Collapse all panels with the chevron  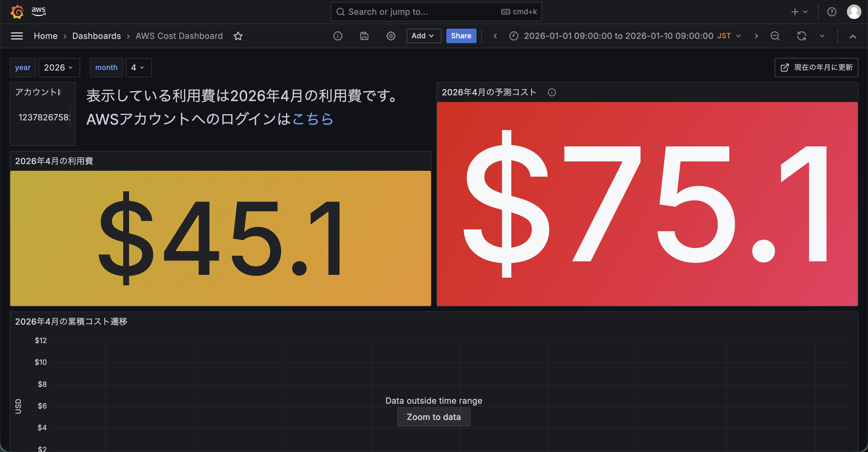[853, 37]
